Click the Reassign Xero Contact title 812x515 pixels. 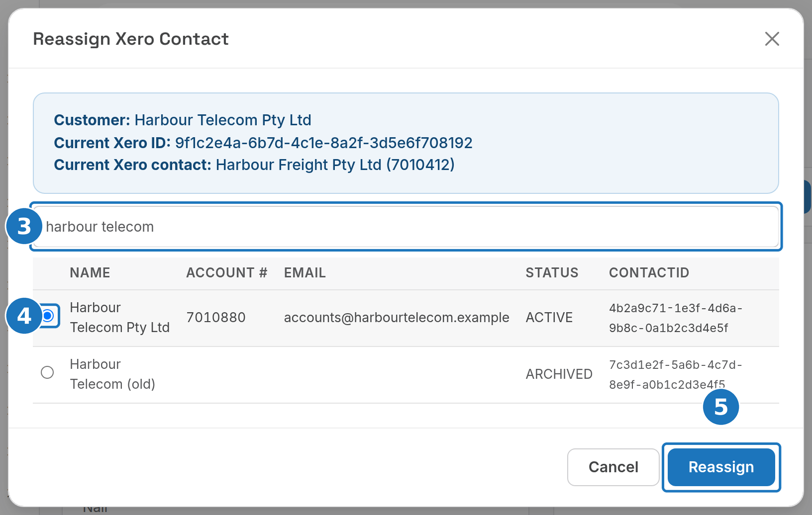point(131,39)
